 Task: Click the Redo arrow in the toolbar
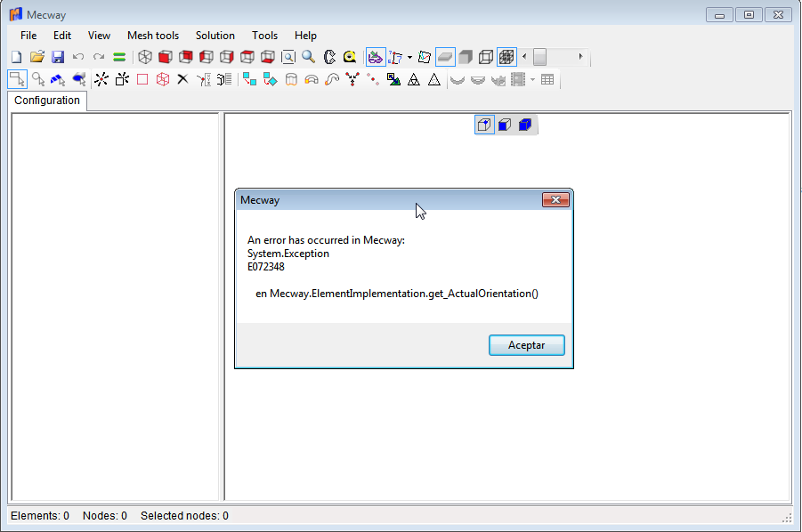click(x=99, y=57)
